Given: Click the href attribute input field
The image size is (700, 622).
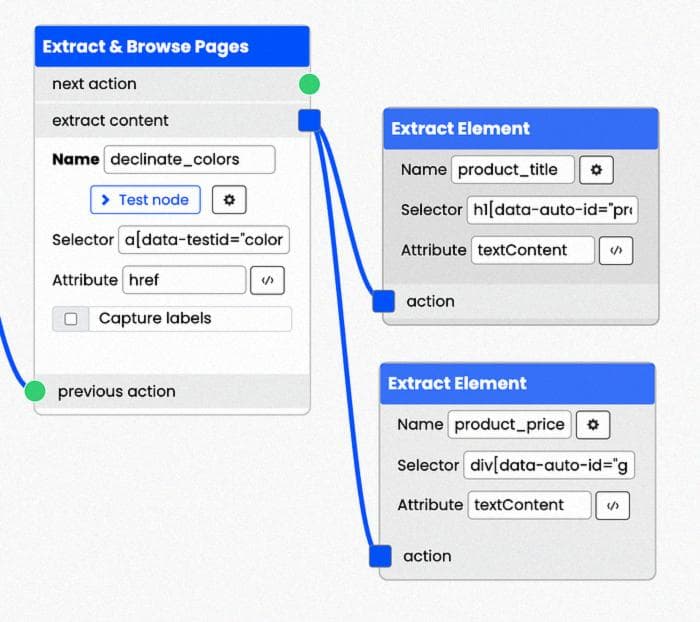Looking at the screenshot, I should (x=184, y=280).
